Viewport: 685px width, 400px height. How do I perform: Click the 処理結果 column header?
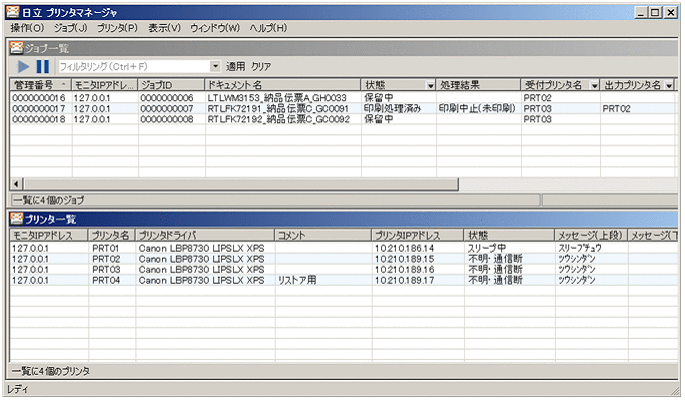(x=478, y=85)
